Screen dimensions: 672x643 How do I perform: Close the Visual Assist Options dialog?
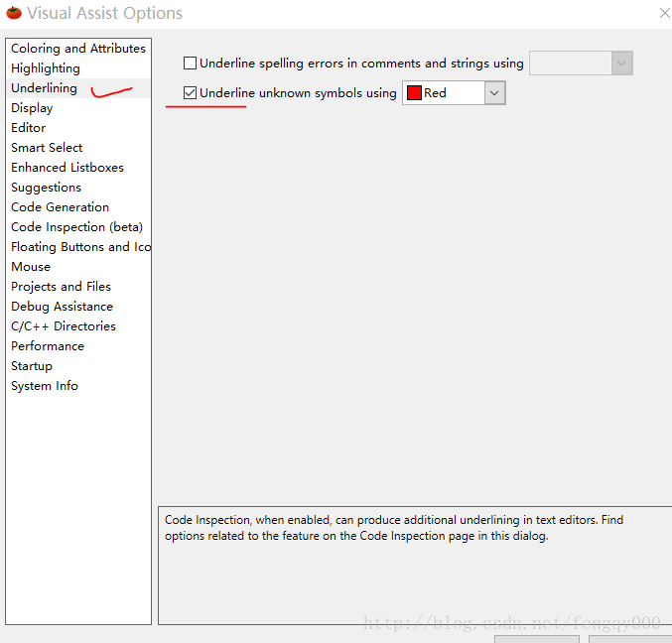[x=664, y=13]
